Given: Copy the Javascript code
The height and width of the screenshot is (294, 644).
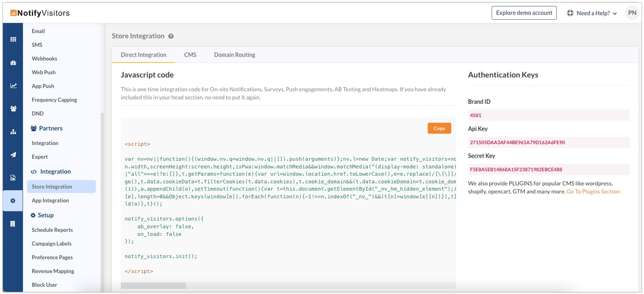Looking at the screenshot, I should pos(439,128).
